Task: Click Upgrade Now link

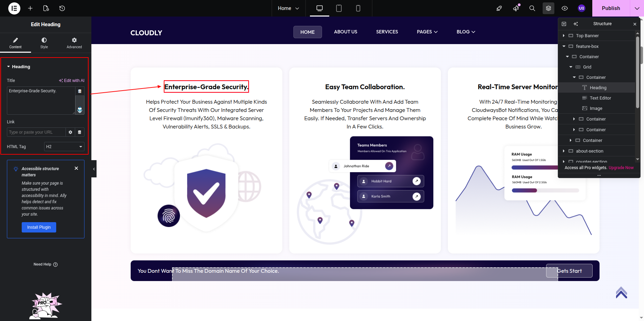Action: pos(621,168)
